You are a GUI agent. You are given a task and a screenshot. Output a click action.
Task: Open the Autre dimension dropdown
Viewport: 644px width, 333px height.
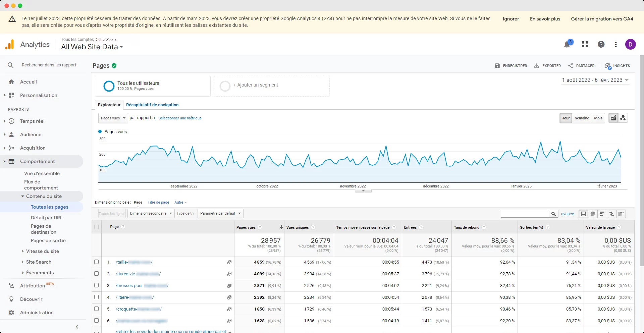(x=180, y=203)
